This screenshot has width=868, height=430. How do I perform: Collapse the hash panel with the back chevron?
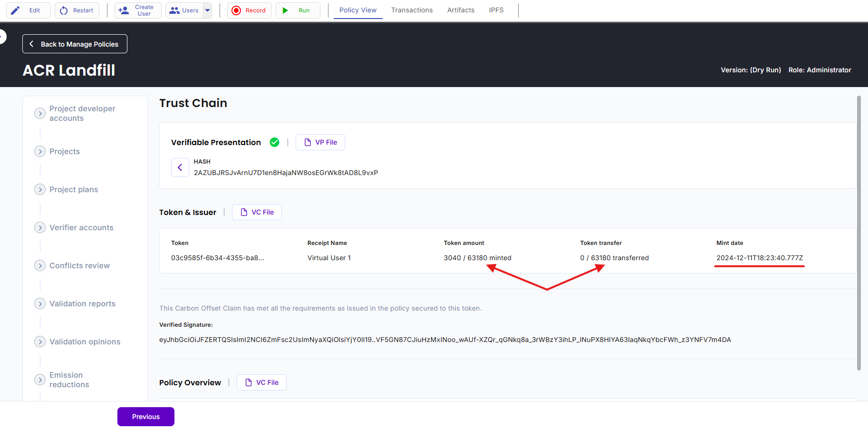[180, 167]
